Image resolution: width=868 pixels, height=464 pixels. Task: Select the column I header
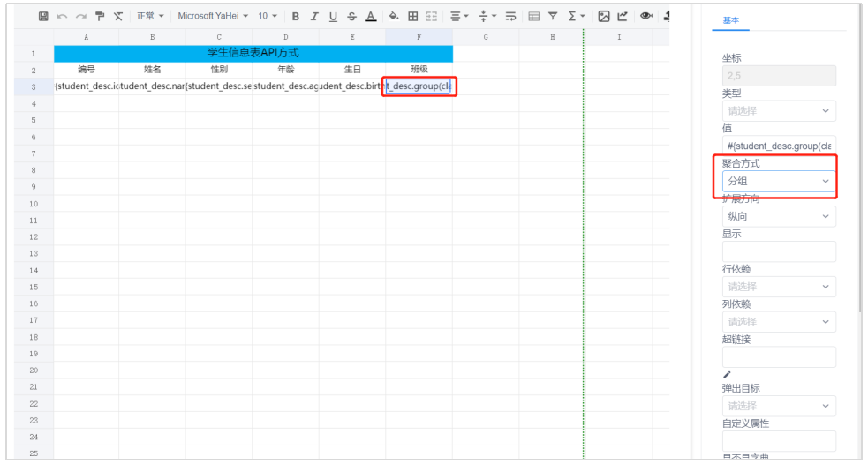click(619, 37)
